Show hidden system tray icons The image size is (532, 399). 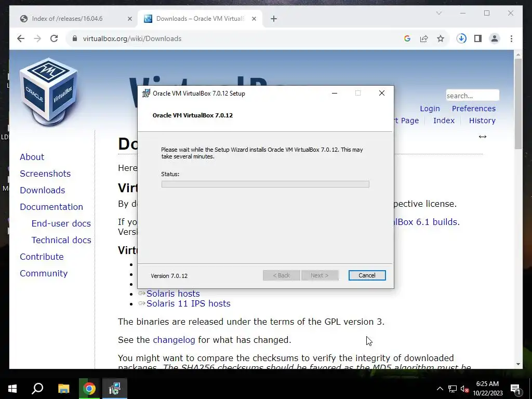(x=440, y=389)
